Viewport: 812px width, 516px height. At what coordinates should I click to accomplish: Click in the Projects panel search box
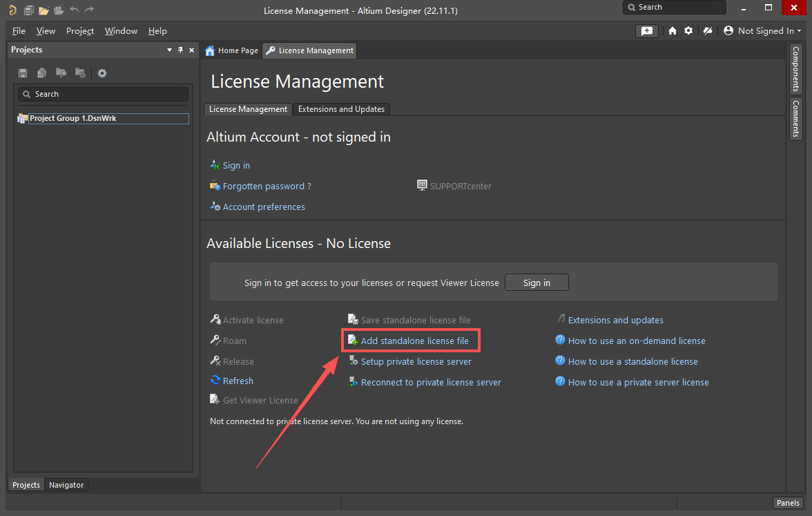[x=104, y=94]
